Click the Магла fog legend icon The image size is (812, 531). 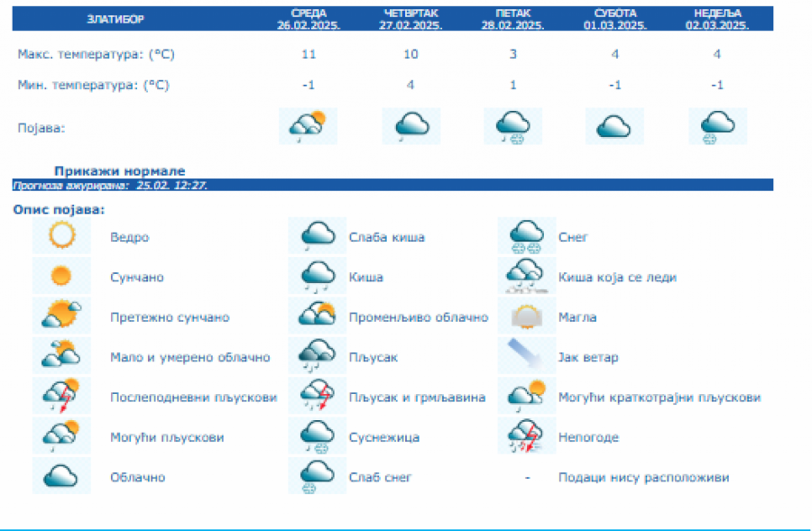527,317
